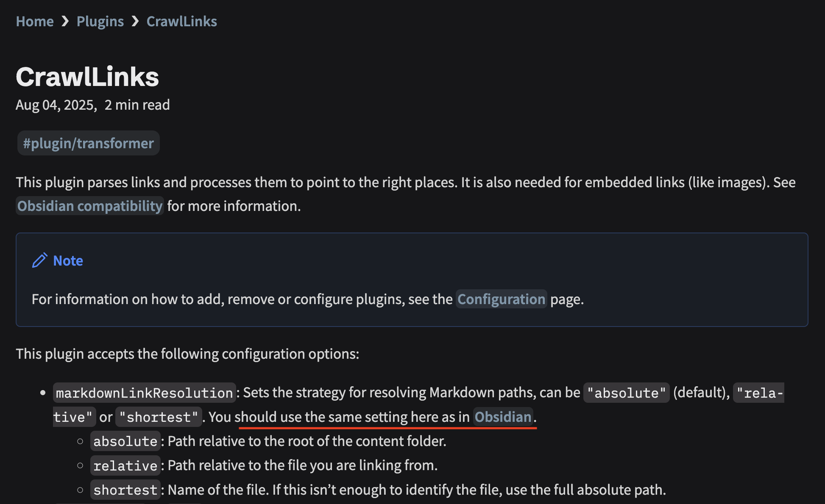Screen dimensions: 825x504
Task: Click the relative sub-option code label
Action: (125, 465)
